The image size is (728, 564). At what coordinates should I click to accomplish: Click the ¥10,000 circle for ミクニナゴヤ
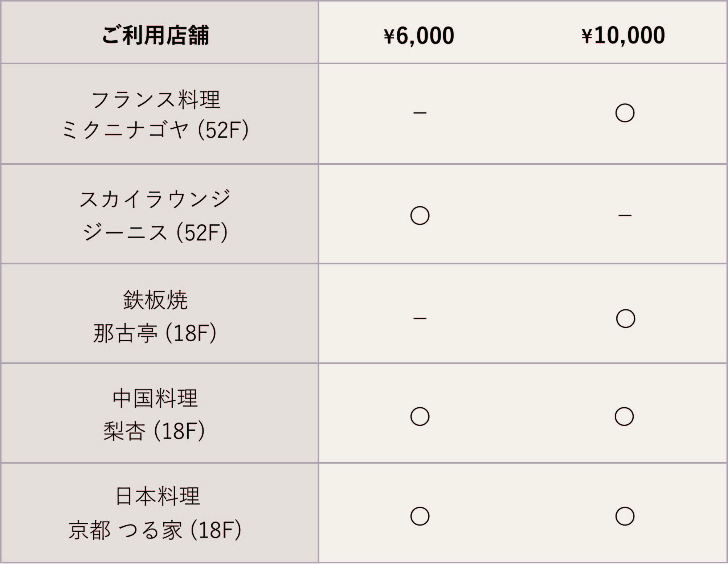click(x=625, y=113)
